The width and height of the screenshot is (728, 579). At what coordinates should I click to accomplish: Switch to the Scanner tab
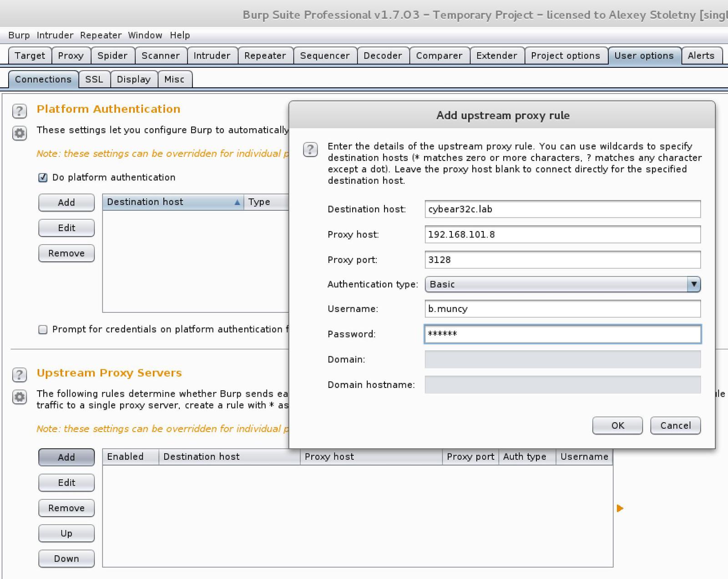(161, 55)
